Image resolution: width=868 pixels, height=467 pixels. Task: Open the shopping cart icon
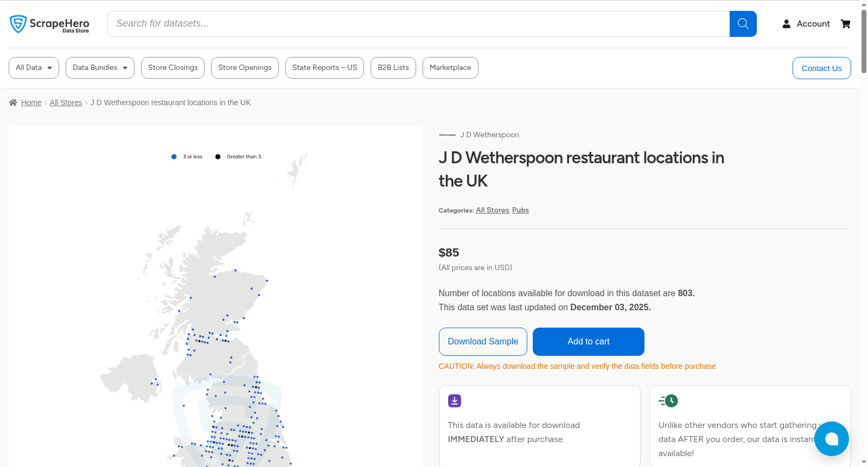[x=845, y=24]
